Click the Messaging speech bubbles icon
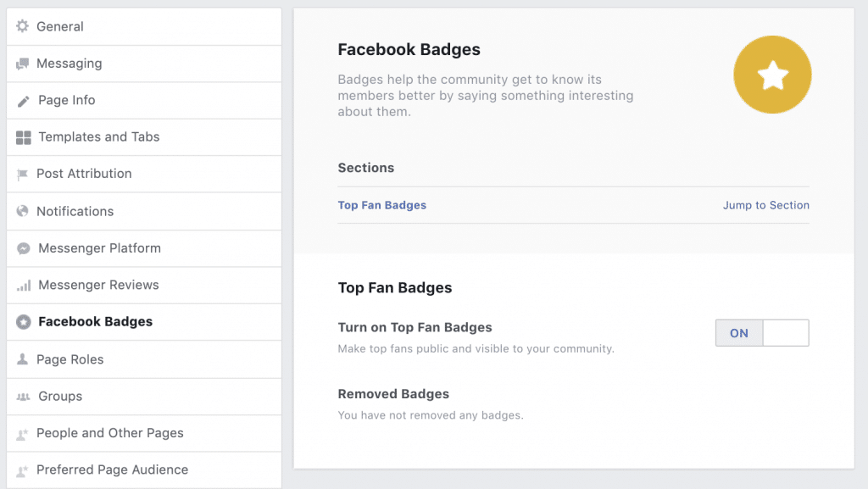The image size is (868, 489). (x=22, y=64)
